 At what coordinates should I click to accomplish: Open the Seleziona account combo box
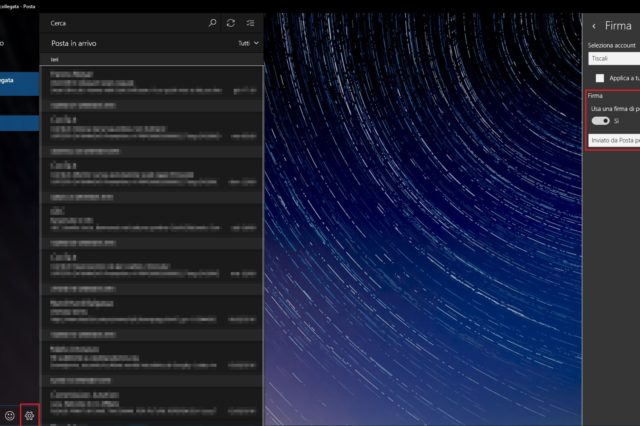(x=614, y=59)
